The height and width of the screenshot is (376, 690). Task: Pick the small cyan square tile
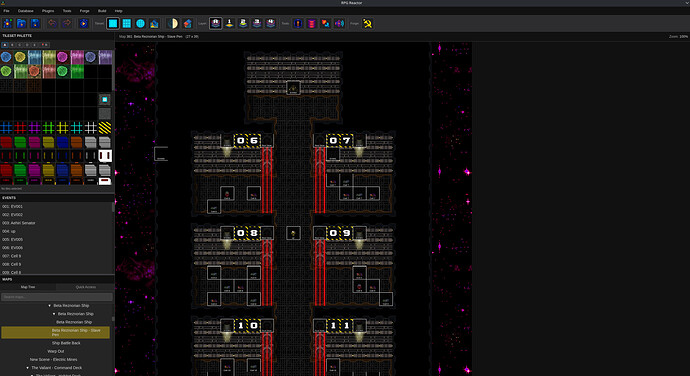click(x=105, y=100)
